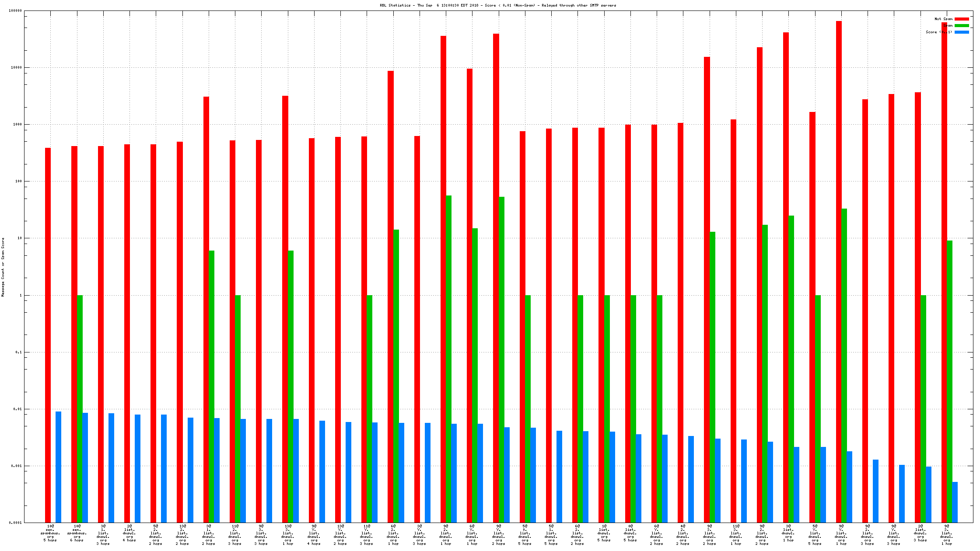Click the 'zen.spamhaus.org 5 hops' x-axis label

50,533
